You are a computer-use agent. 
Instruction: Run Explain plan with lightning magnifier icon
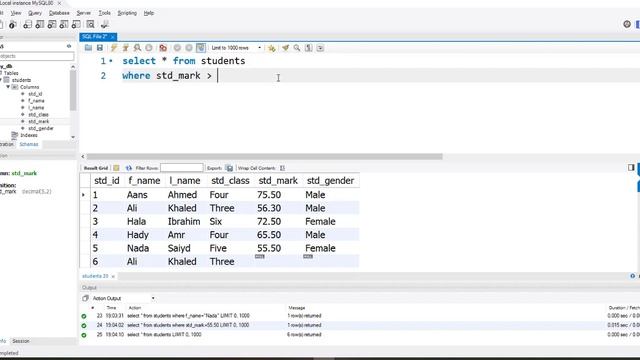pos(137,48)
